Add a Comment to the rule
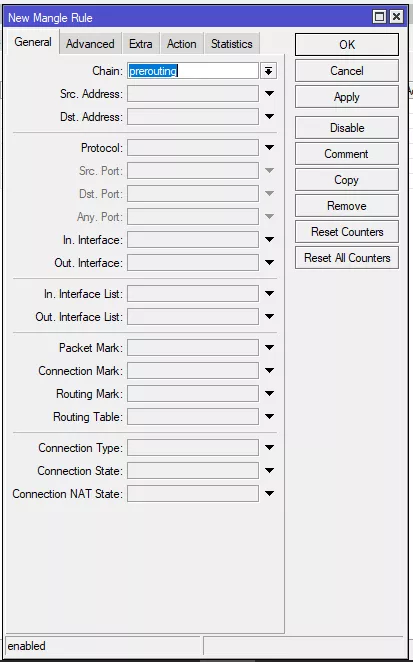This screenshot has height=662, width=413. point(347,154)
